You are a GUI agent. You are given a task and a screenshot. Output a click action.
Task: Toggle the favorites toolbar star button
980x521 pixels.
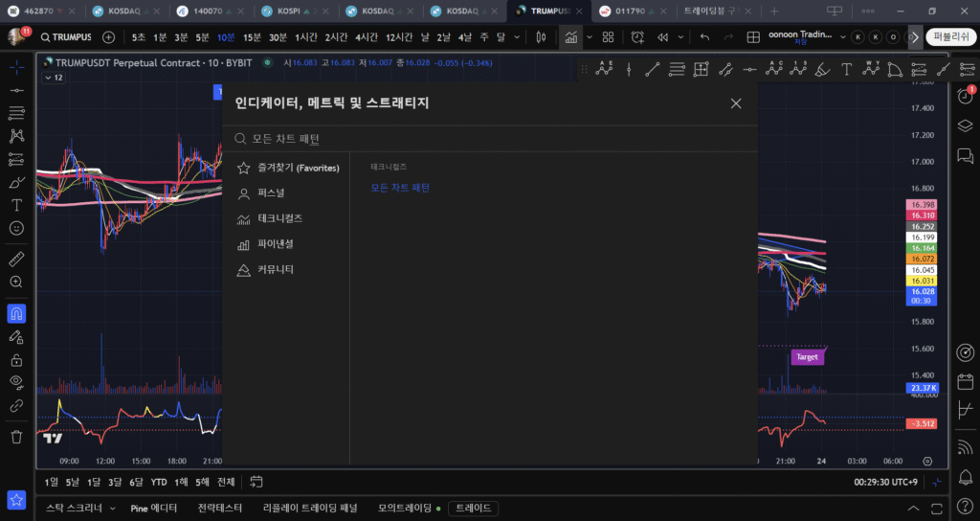16,500
